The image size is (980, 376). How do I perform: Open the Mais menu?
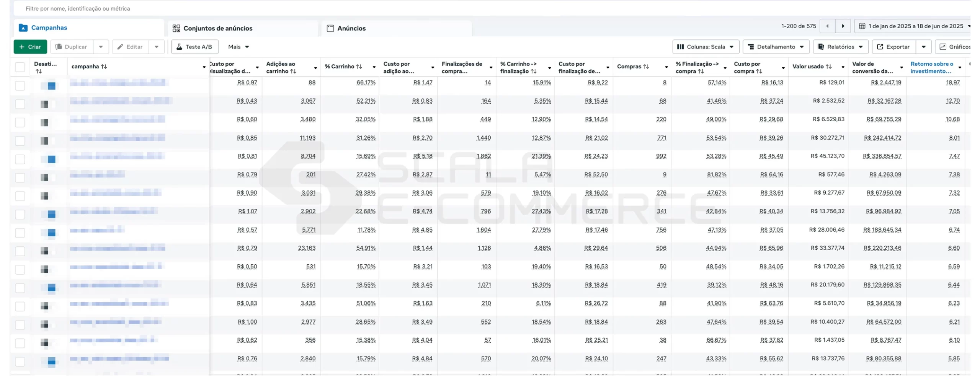click(238, 47)
